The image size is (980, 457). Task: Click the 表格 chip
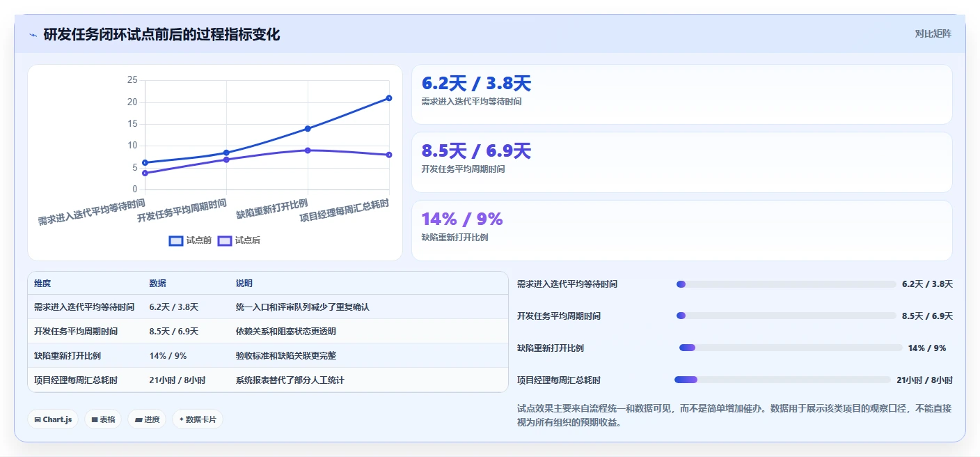(103, 419)
